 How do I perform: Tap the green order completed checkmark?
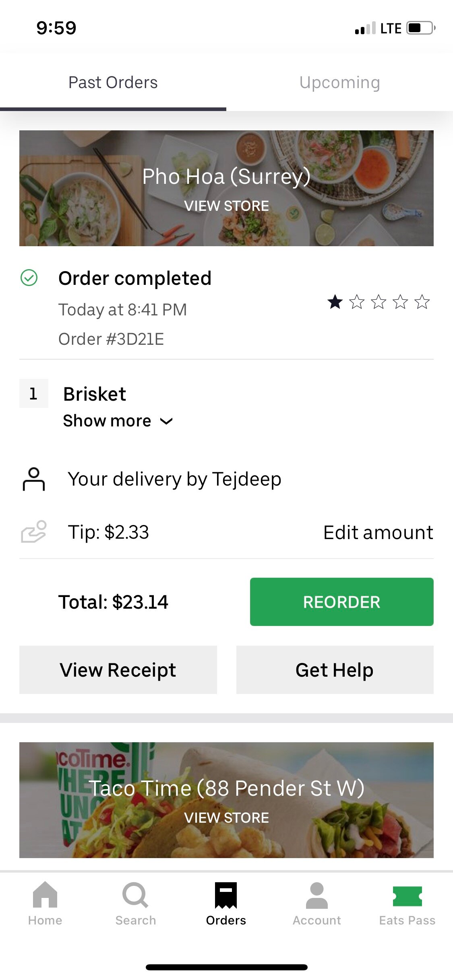29,278
